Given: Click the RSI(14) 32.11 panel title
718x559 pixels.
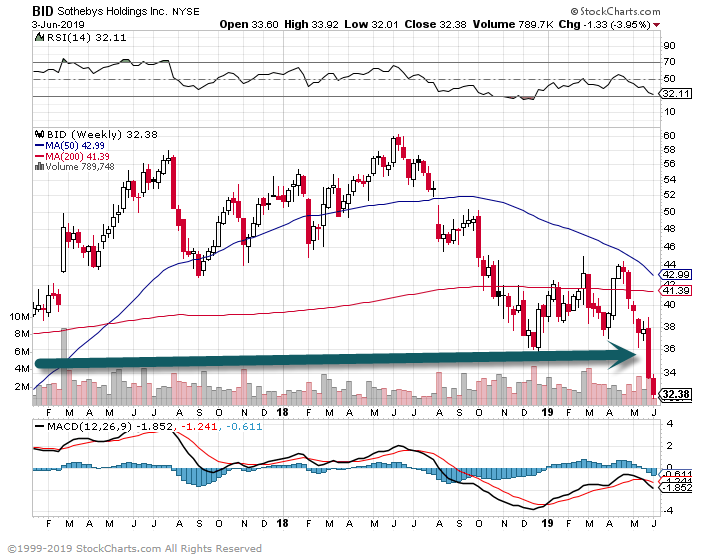Looking at the screenshot, I should [x=87, y=38].
